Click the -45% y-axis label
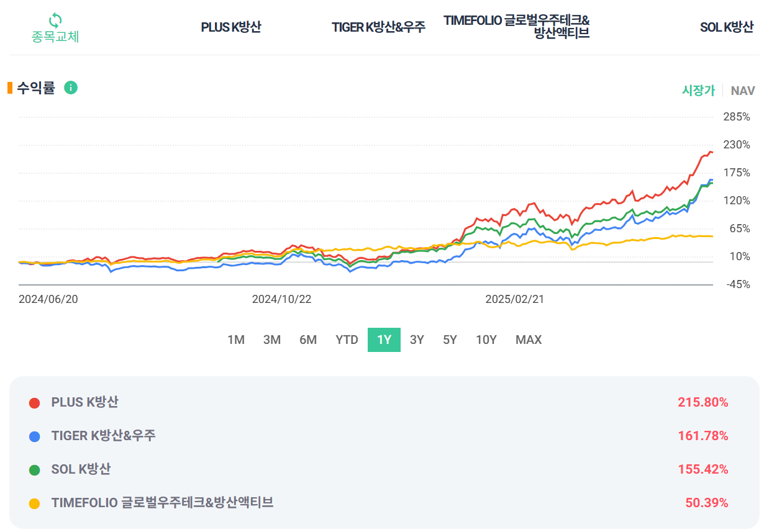The width and height of the screenshot is (764, 532). [737, 284]
